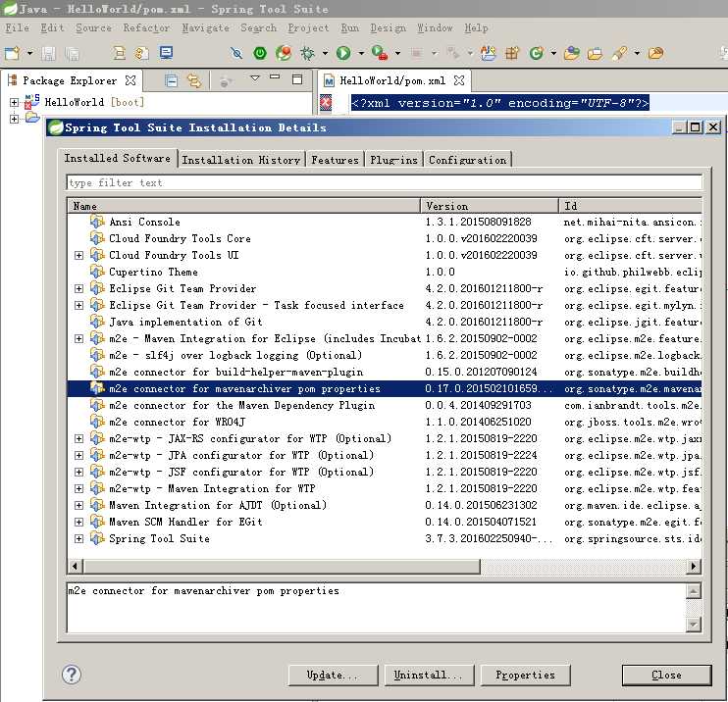
Task: Expand Spring Tool Suite entry
Action: (78, 539)
